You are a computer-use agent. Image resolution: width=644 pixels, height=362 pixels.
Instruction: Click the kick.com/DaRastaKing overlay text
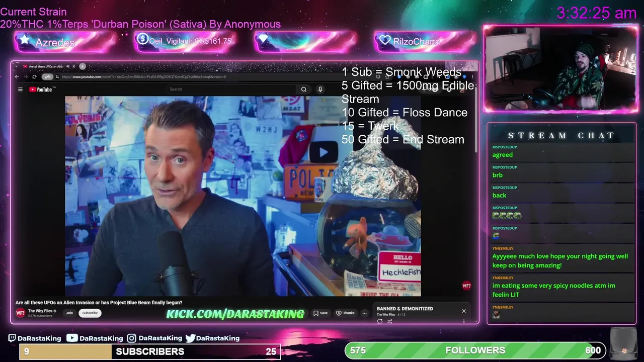235,314
